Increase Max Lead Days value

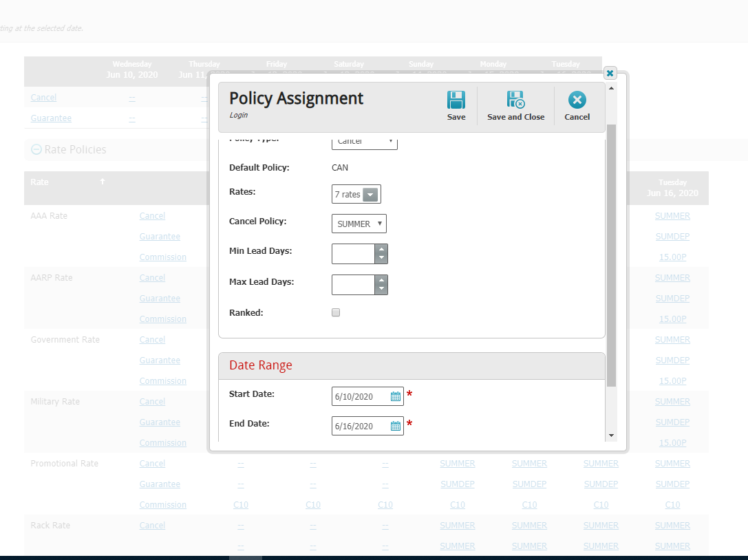381,280
